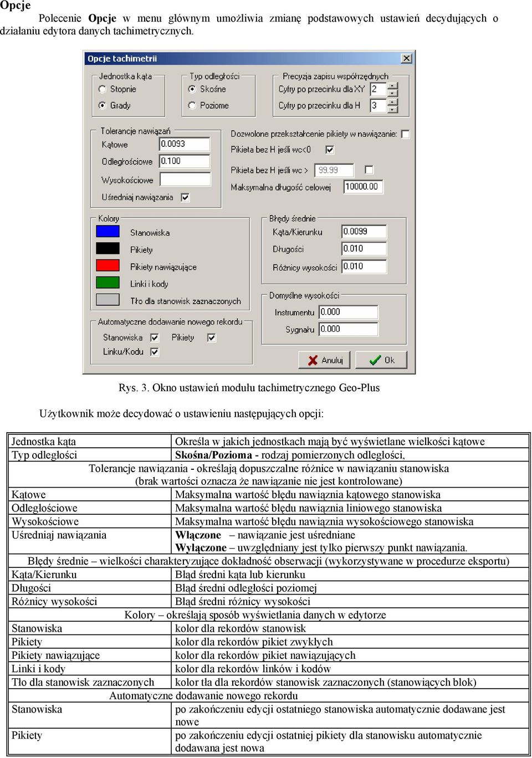532x758 pixels.
Task: Click the Anuluj button
Action: [x=325, y=360]
